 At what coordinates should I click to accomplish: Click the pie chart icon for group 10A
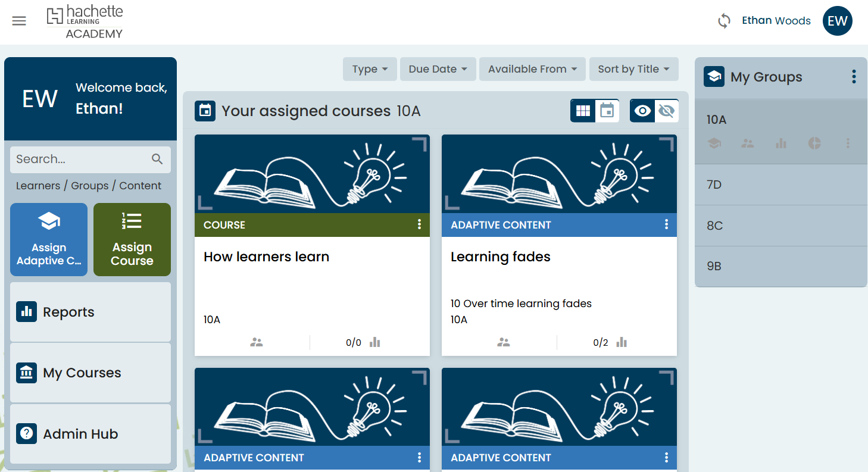click(814, 143)
